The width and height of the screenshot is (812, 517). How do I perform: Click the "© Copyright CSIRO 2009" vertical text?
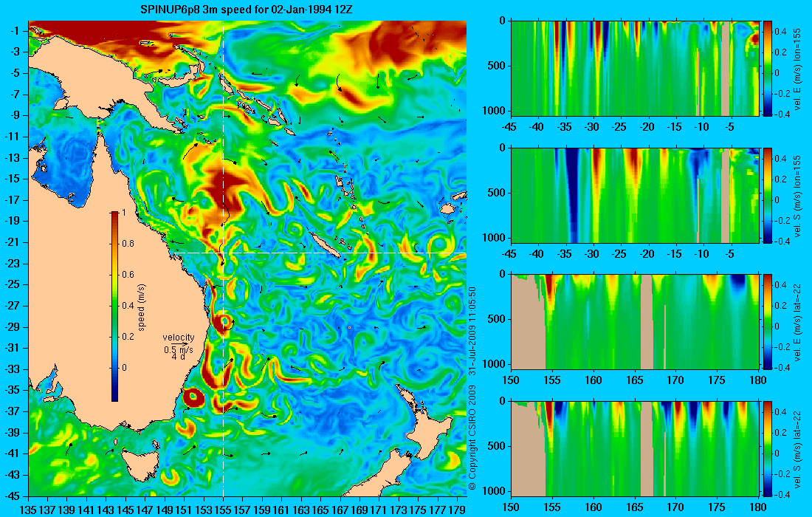472,437
